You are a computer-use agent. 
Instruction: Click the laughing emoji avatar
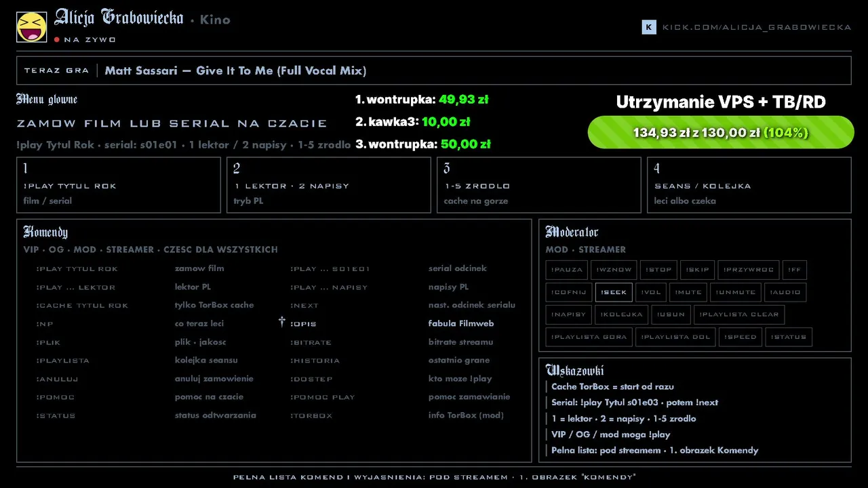pos(31,26)
